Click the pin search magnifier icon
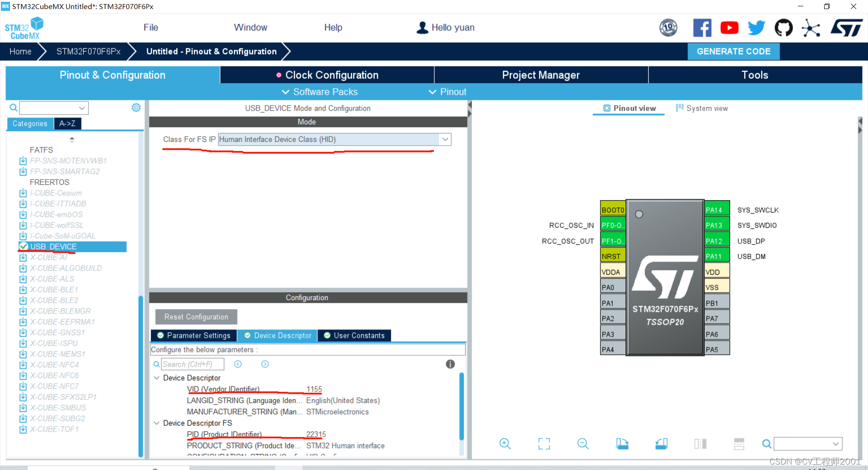This screenshot has width=868, height=470. tap(767, 444)
